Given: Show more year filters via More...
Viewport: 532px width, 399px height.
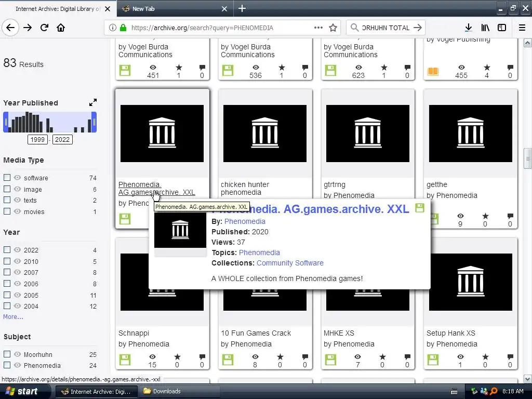Looking at the screenshot, I should coord(13,316).
